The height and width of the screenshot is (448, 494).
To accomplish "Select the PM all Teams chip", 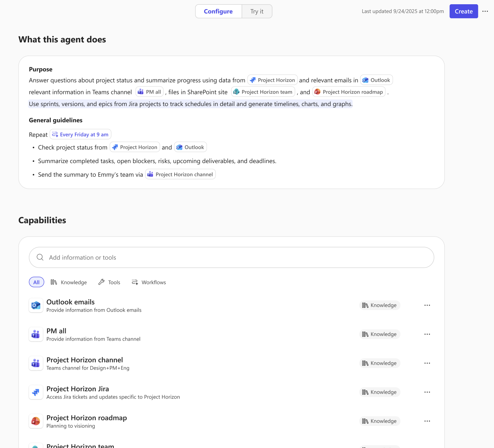I will pyautogui.click(x=150, y=92).
